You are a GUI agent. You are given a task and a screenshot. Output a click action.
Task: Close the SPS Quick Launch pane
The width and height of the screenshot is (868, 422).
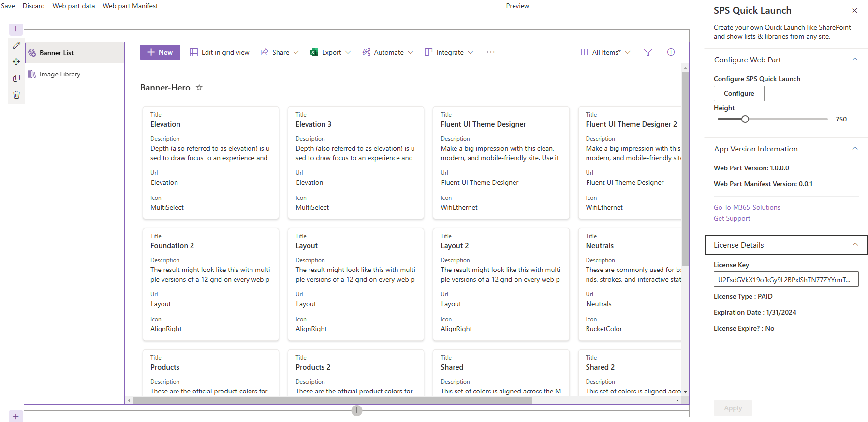[x=854, y=11]
